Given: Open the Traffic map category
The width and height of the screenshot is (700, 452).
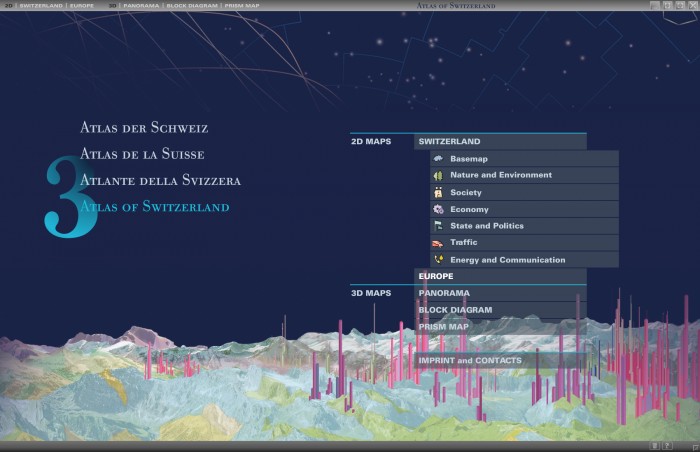Looking at the screenshot, I should click(525, 243).
